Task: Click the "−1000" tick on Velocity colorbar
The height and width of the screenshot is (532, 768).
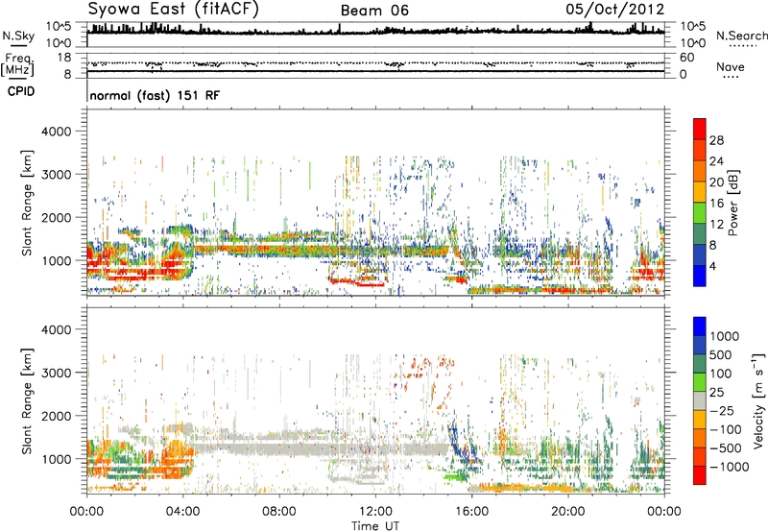Action: [x=730, y=467]
